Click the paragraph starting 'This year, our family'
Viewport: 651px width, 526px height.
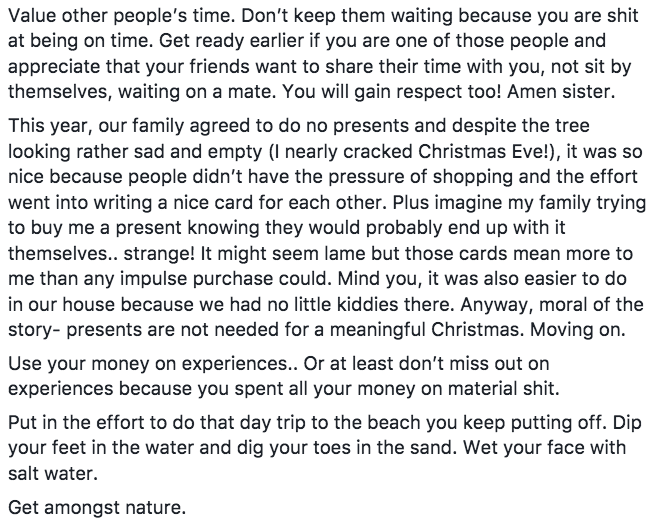click(x=326, y=228)
